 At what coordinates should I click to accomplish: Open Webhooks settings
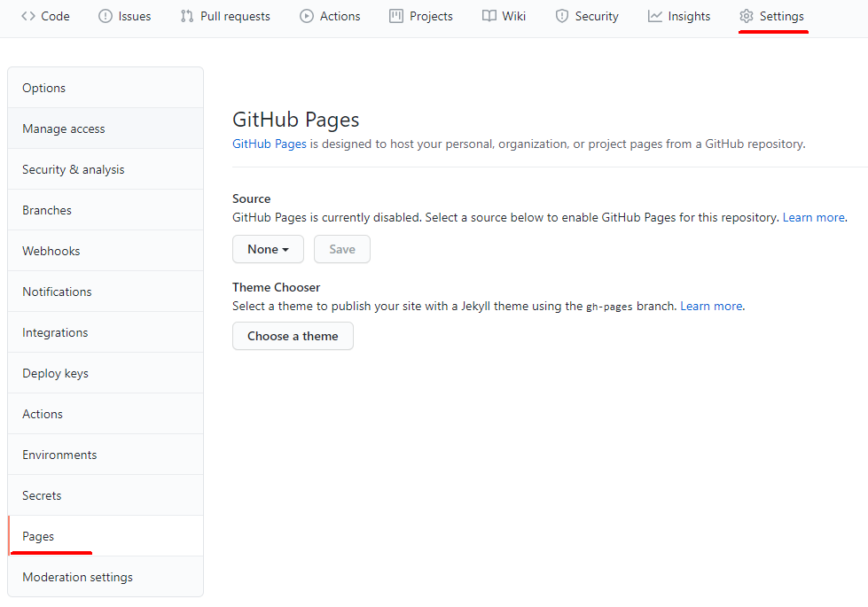tap(106, 251)
